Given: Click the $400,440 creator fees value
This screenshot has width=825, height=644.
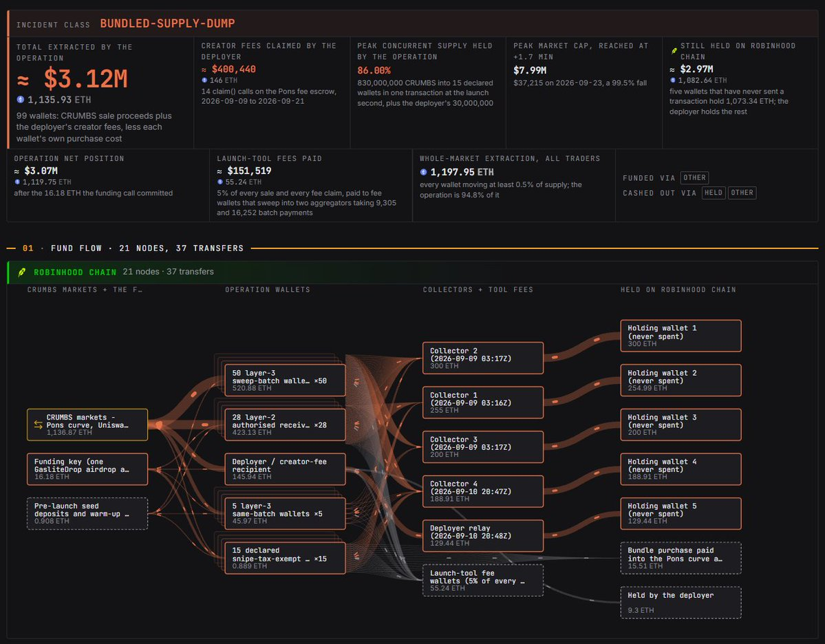Looking at the screenshot, I should (x=229, y=69).
